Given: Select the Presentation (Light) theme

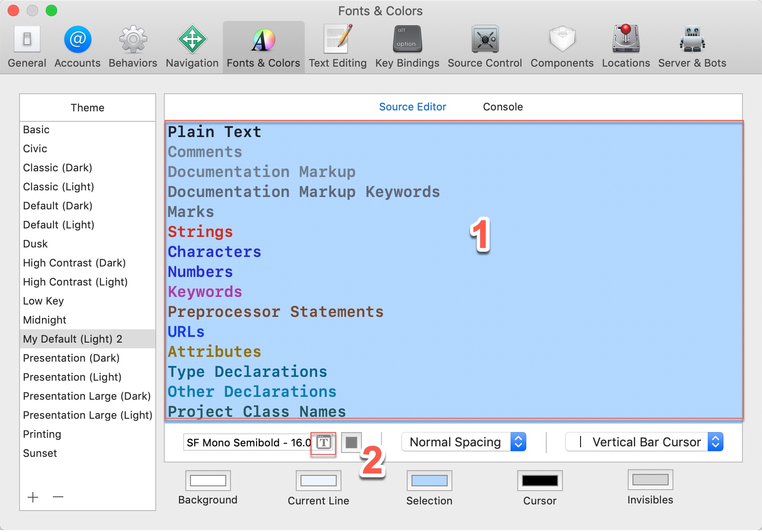Looking at the screenshot, I should click(88, 377).
